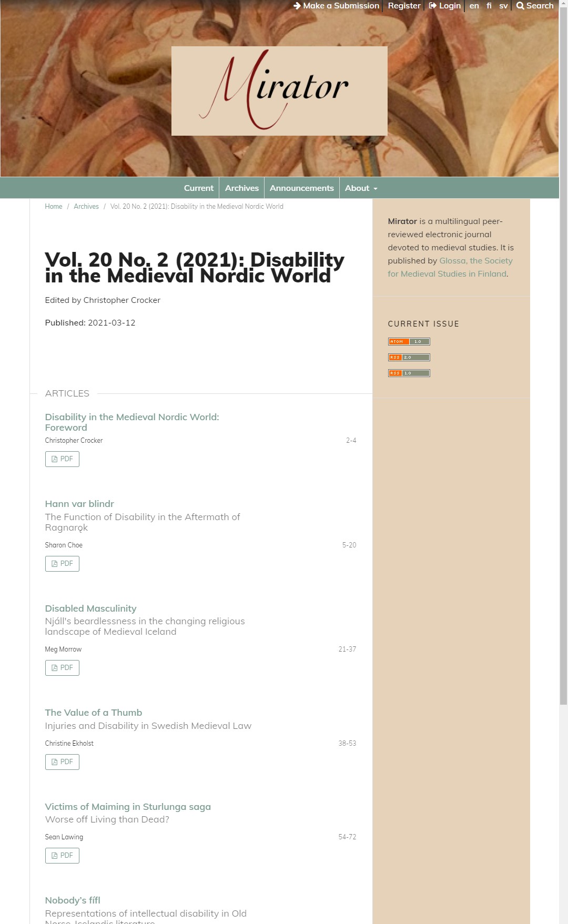Open the RSS 1.0 feed badge
The width and height of the screenshot is (568, 924).
coord(409,373)
